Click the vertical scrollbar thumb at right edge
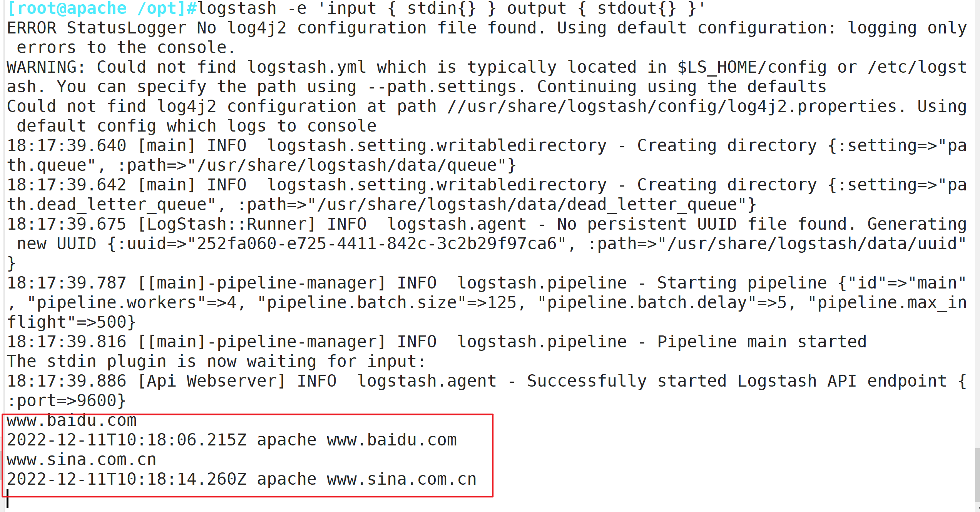Image resolution: width=980 pixels, height=512 pixels. point(977,475)
